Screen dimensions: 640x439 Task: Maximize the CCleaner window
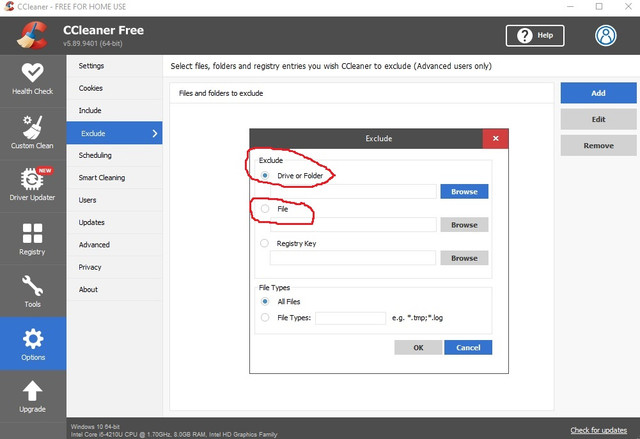[599, 6]
